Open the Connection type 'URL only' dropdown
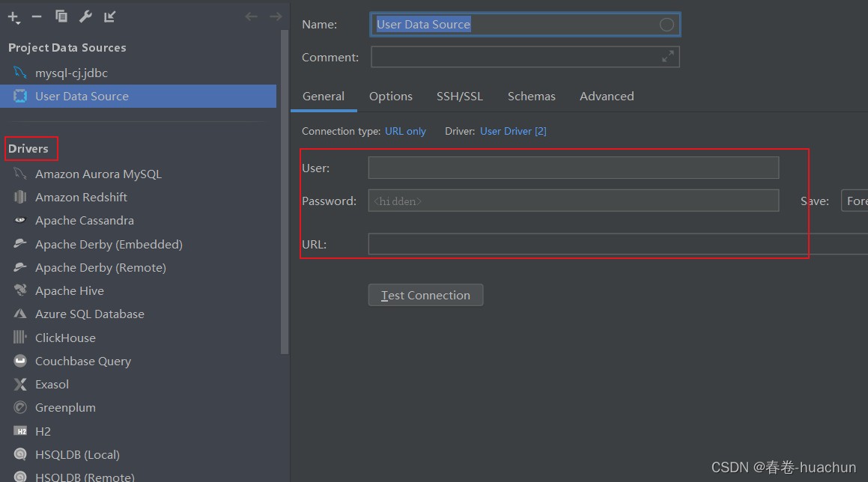The height and width of the screenshot is (482, 868). tap(405, 131)
